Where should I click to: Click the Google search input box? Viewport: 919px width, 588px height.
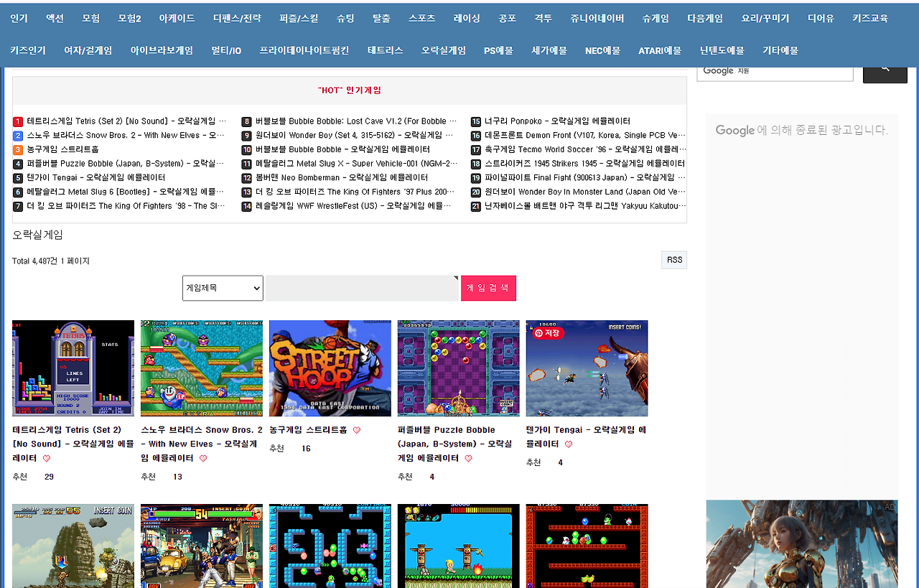[775, 72]
